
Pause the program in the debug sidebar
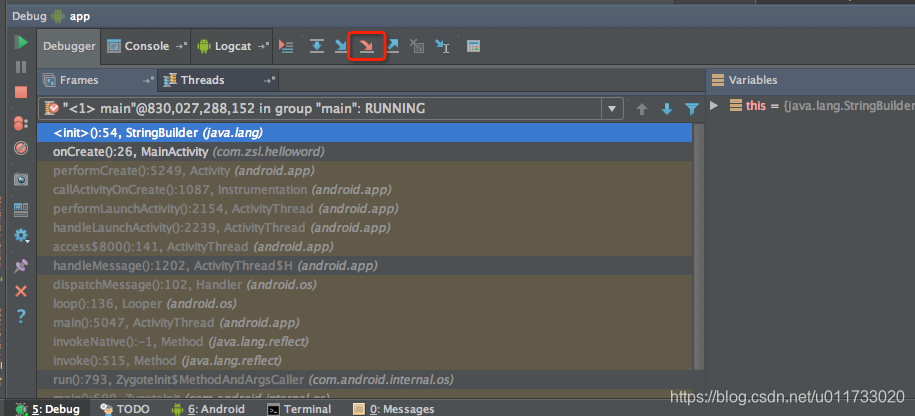click(21, 67)
